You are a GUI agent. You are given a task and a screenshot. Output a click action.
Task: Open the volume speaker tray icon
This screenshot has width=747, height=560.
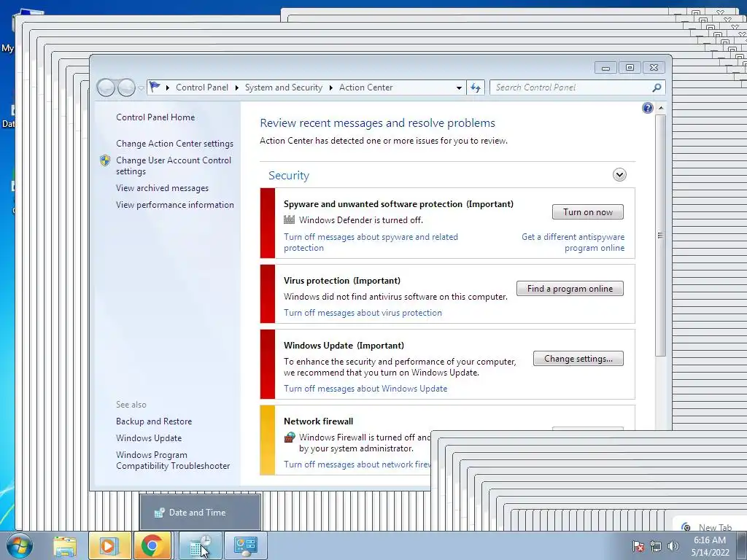(673, 546)
